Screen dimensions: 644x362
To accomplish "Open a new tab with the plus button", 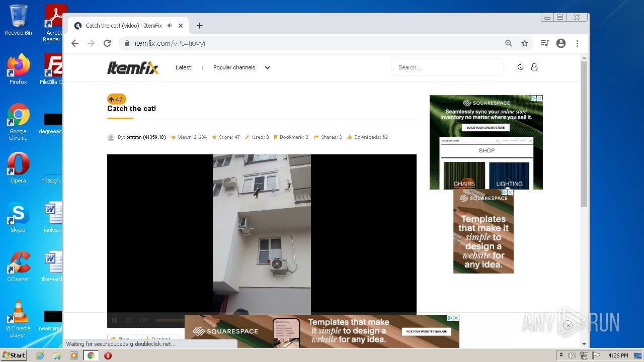I will [200, 26].
